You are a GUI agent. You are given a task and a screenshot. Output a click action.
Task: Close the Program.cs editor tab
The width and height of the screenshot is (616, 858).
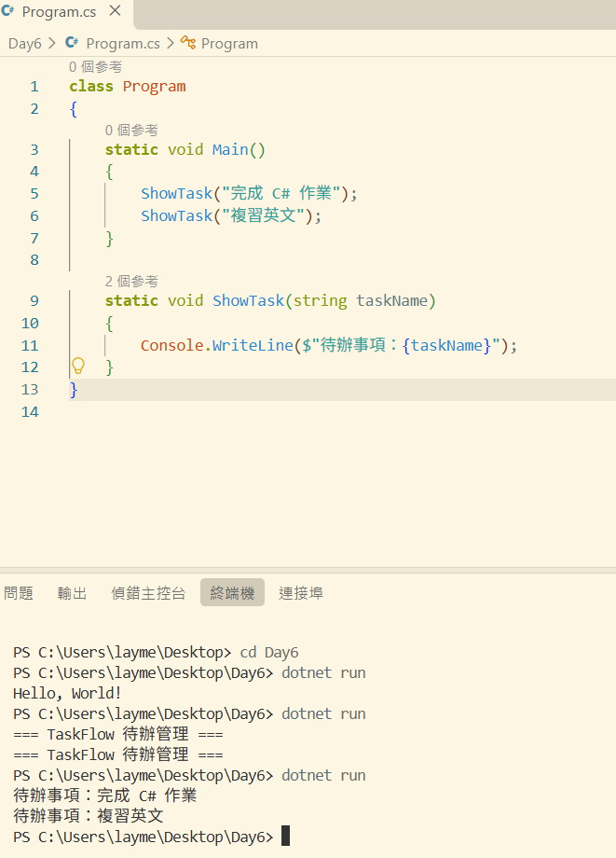(115, 11)
